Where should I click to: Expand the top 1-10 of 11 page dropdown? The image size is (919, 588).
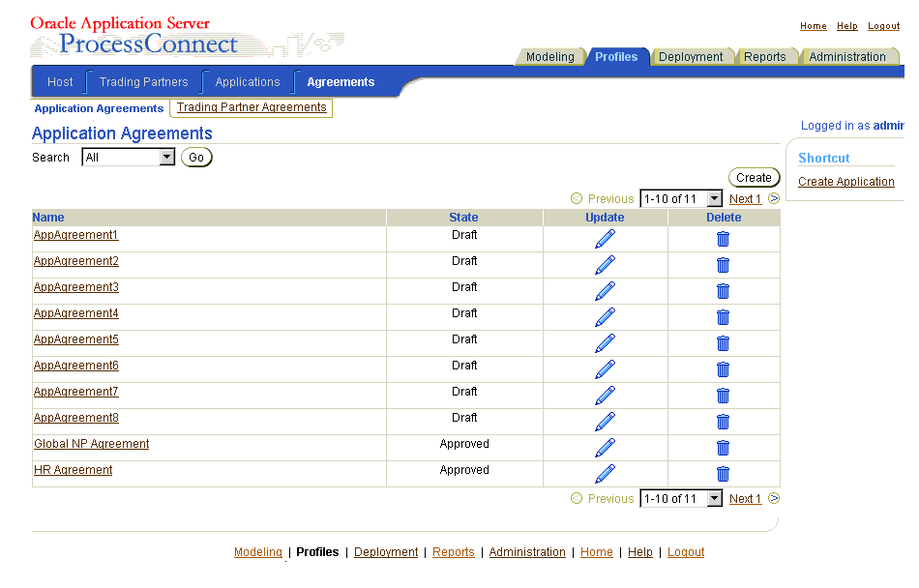[681, 198]
